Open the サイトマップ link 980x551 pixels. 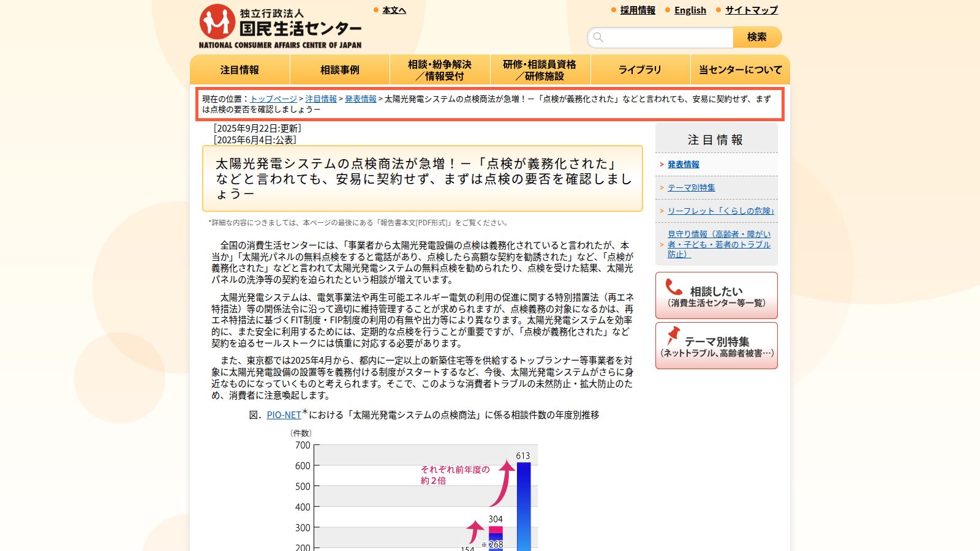coord(752,10)
